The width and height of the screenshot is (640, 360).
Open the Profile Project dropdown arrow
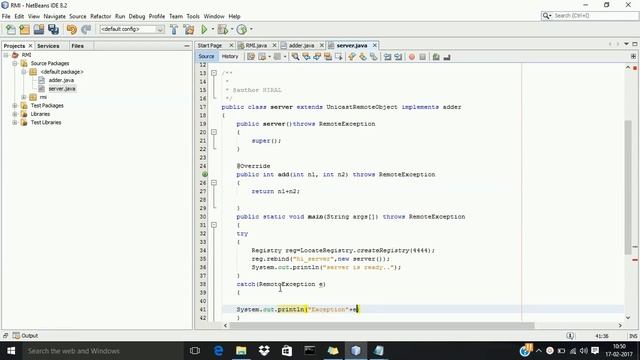click(x=251, y=29)
